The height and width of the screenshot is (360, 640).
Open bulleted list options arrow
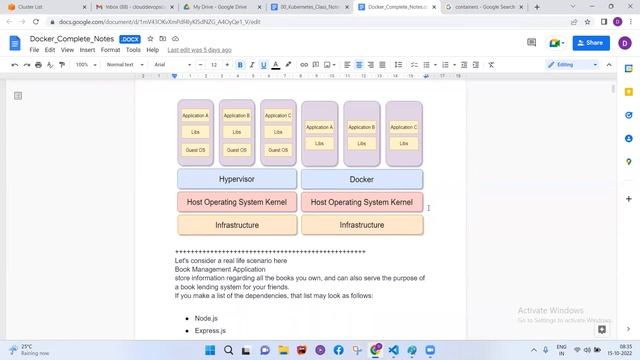tap(435, 65)
